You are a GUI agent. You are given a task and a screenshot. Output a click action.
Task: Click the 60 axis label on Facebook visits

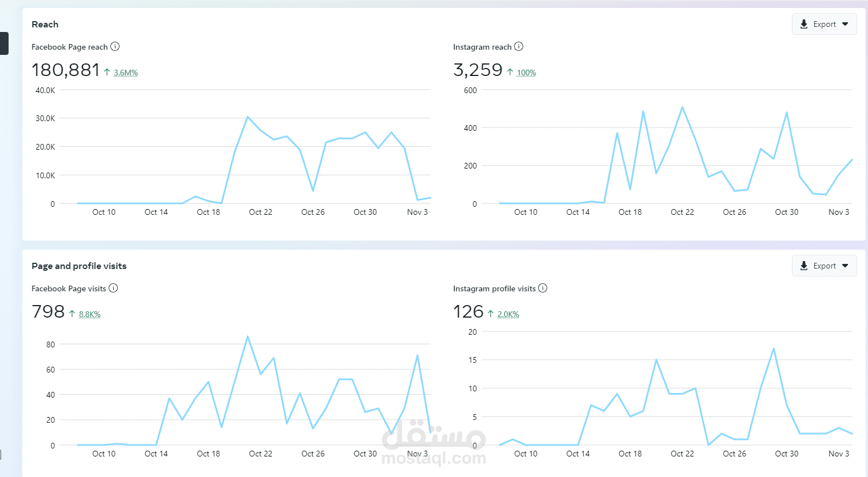(51, 370)
